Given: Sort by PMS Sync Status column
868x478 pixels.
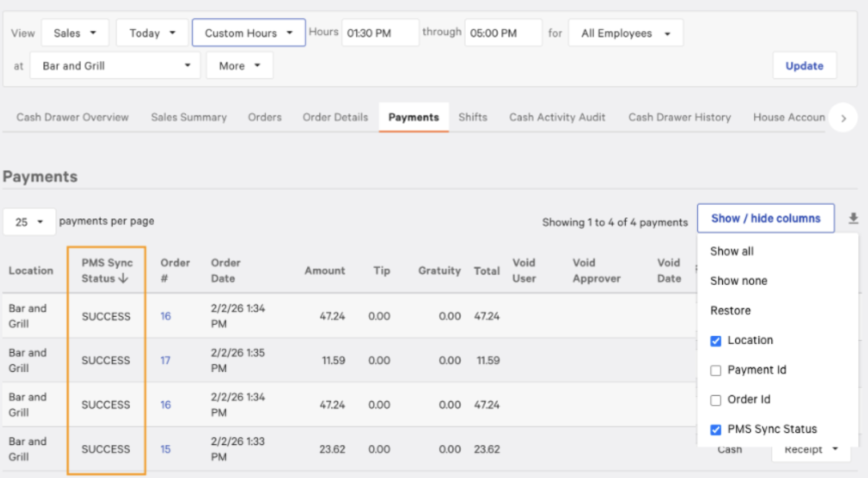Looking at the screenshot, I should [x=107, y=270].
